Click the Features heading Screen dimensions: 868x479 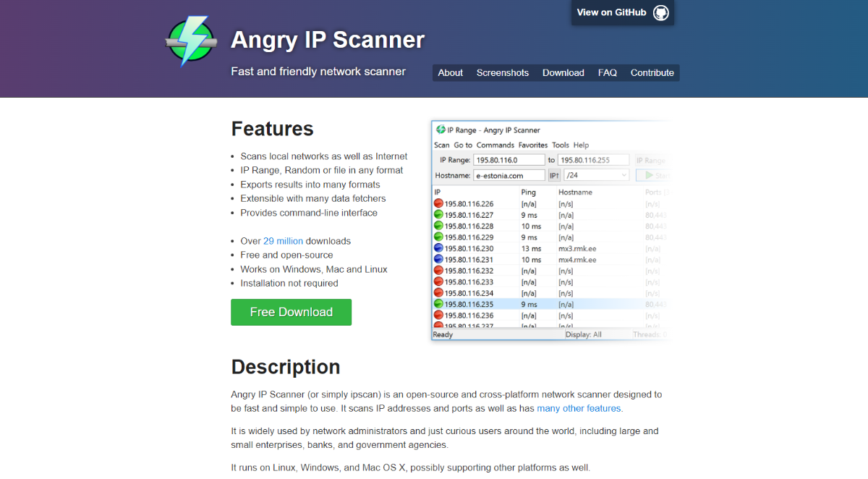pyautogui.click(x=272, y=129)
